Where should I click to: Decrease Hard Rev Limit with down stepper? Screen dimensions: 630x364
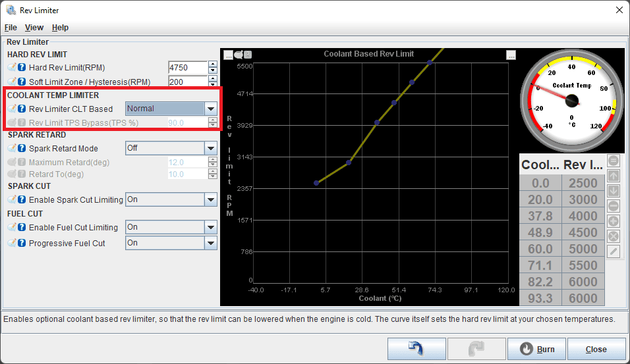pyautogui.click(x=213, y=70)
